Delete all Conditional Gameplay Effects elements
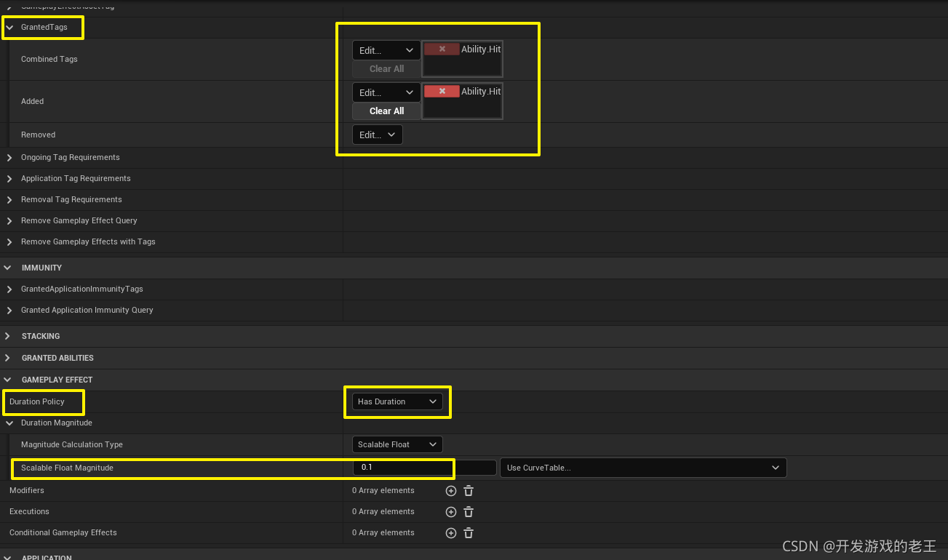 (469, 533)
